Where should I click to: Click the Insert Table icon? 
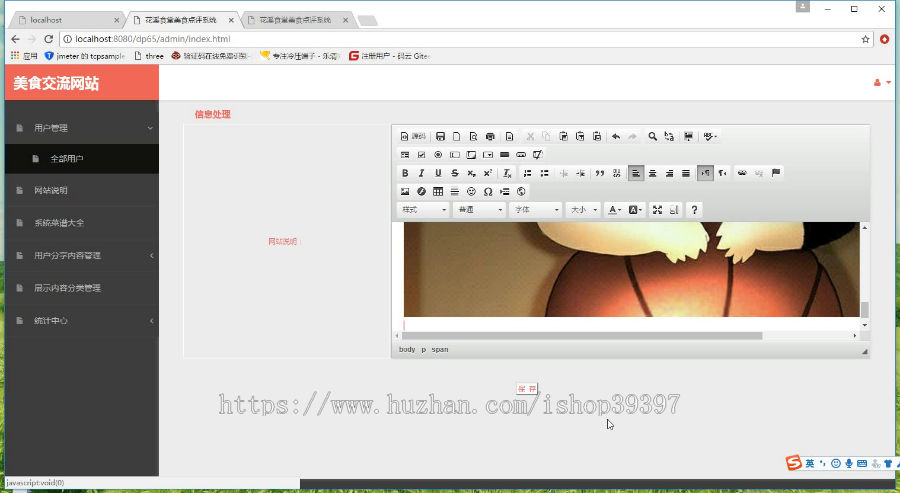[438, 192]
